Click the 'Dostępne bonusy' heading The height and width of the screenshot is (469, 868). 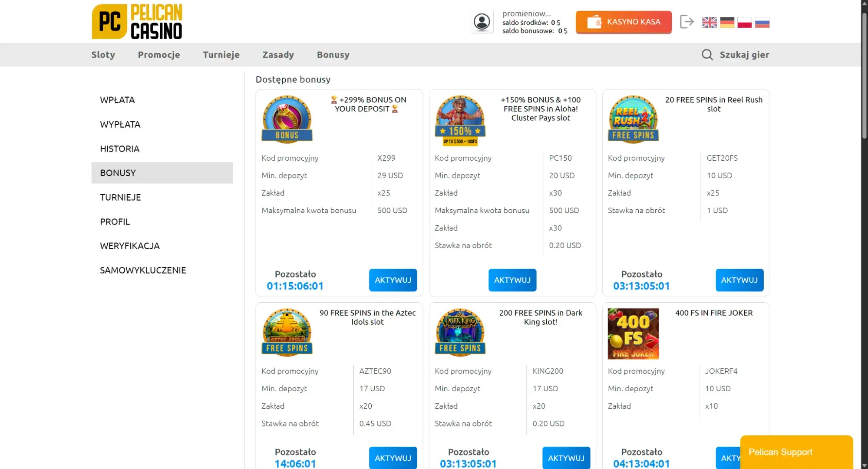[x=293, y=79]
